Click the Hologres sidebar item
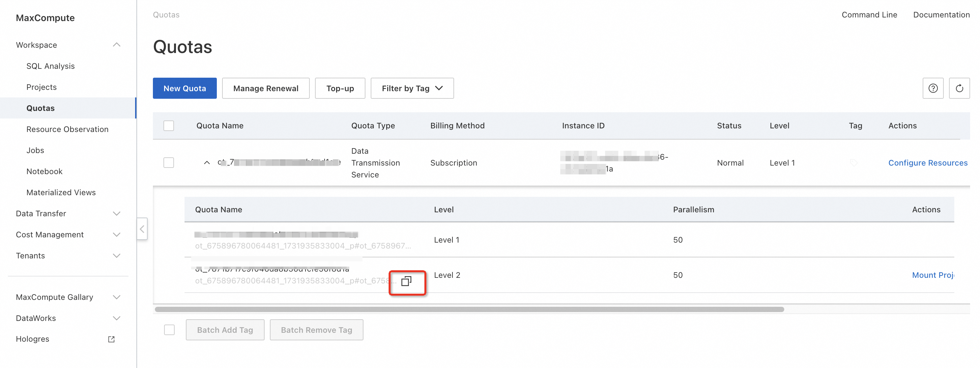The width and height of the screenshot is (980, 368). pyautogui.click(x=32, y=339)
